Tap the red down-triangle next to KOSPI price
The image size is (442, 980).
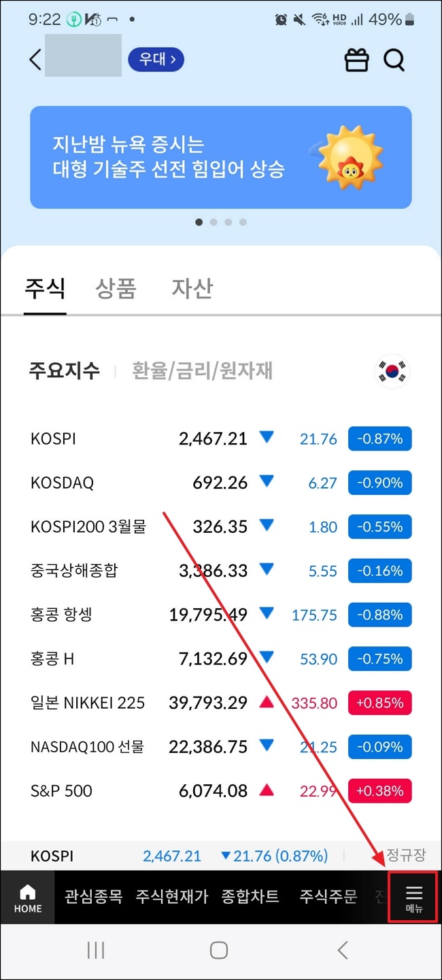pyautogui.click(x=267, y=438)
